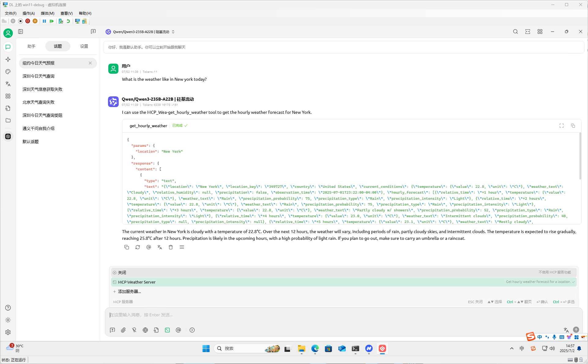The image size is (588, 364).
Task: Open the MCP server terminal icon
Action: click(167, 330)
